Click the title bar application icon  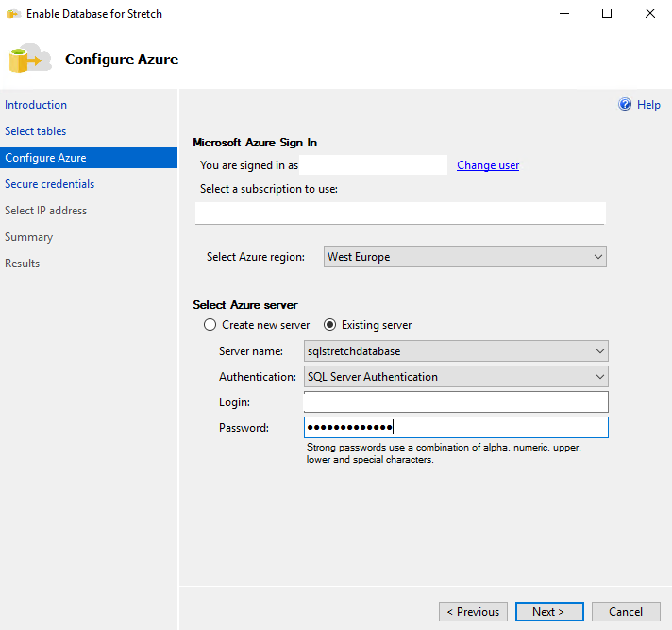coord(13,14)
